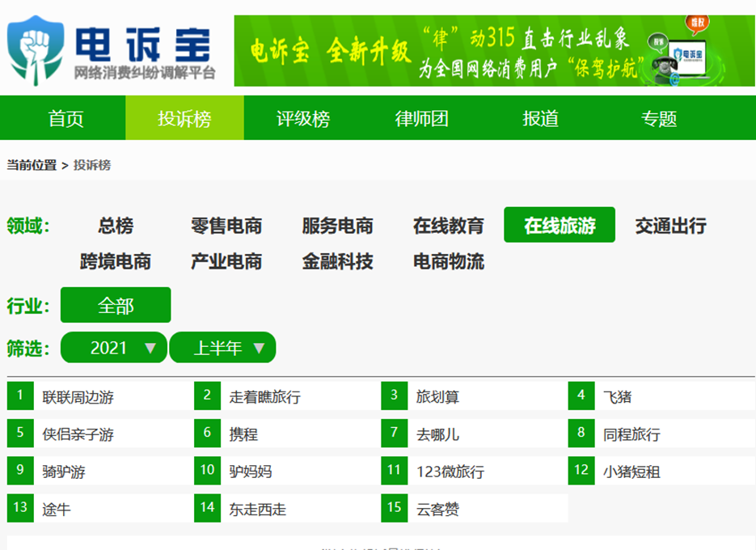Choose the 总榜 field filter

pyautogui.click(x=116, y=226)
